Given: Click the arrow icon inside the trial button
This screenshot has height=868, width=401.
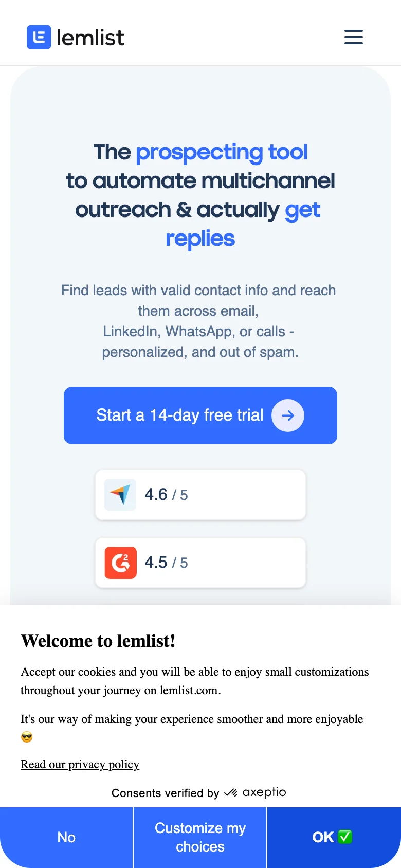Looking at the screenshot, I should pos(288,415).
